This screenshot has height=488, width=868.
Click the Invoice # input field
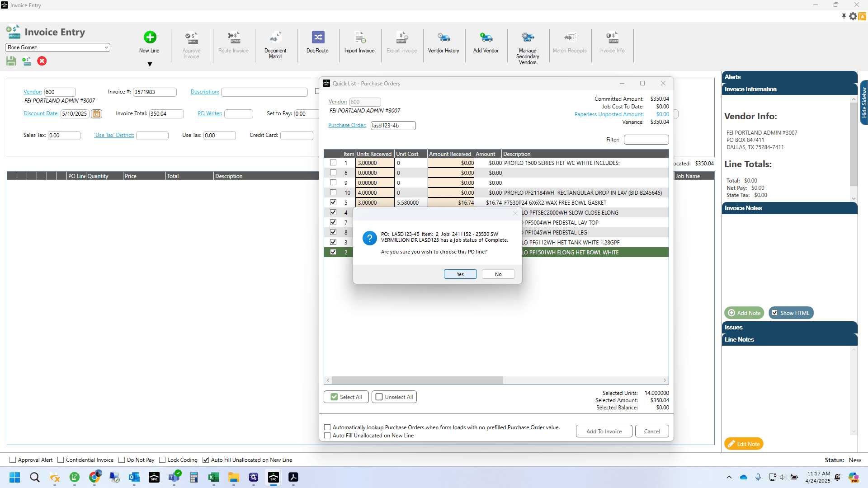click(x=155, y=92)
